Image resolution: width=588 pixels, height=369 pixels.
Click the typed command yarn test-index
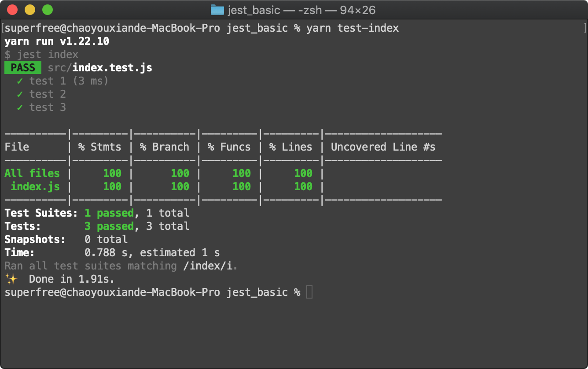coord(353,28)
